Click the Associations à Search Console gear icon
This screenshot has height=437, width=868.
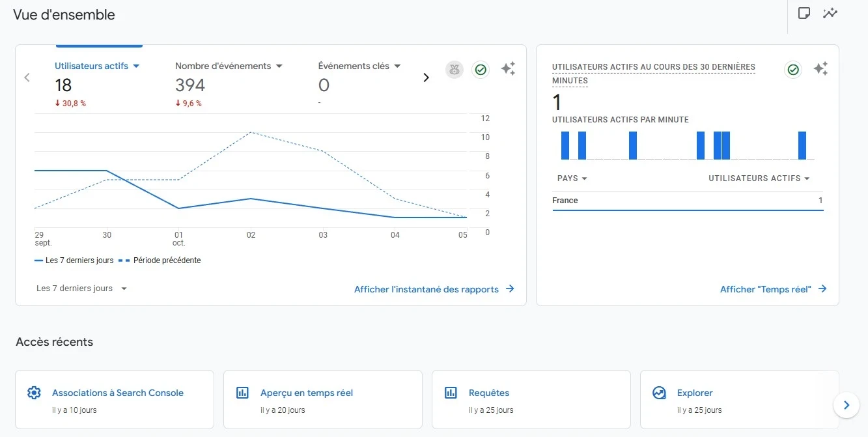coord(34,392)
